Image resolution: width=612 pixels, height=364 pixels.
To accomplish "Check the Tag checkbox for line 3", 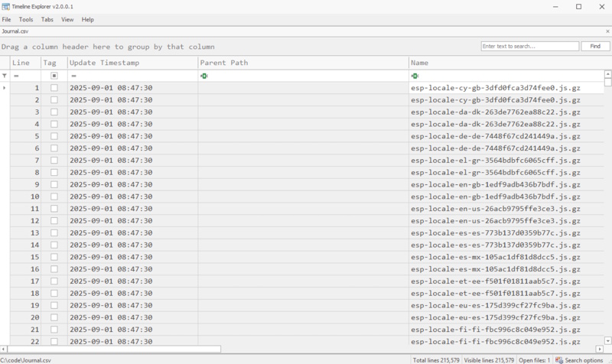I will pyautogui.click(x=54, y=112).
